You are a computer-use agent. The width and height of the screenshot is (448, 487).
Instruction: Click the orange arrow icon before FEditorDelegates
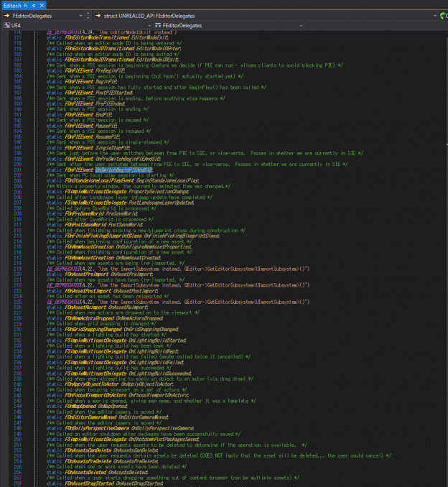pos(6,15)
